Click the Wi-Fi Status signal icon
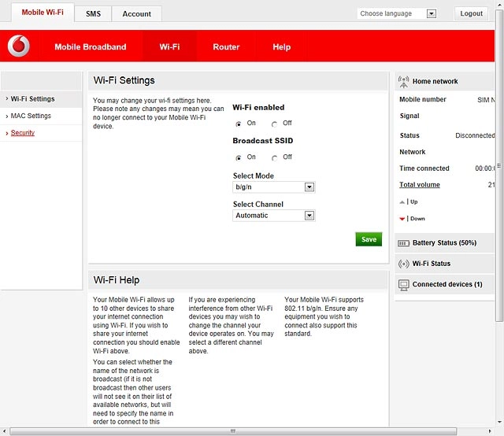Screen dimensions: 504x436 pos(403,264)
